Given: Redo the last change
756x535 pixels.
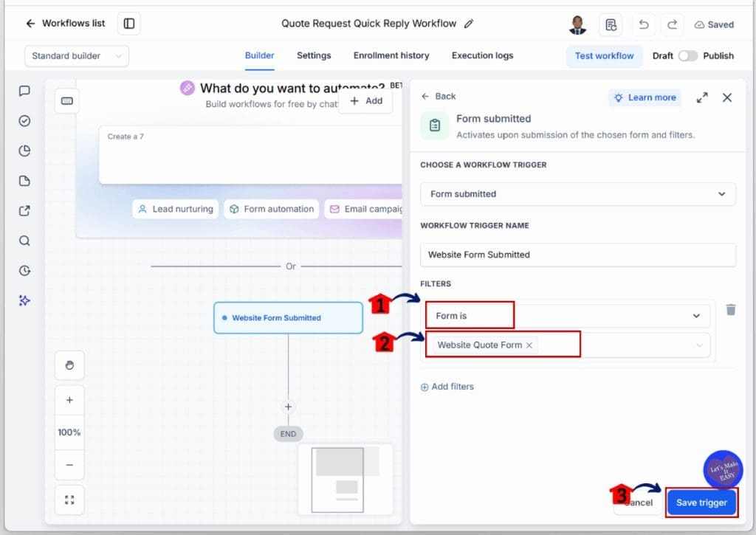Looking at the screenshot, I should tap(672, 24).
